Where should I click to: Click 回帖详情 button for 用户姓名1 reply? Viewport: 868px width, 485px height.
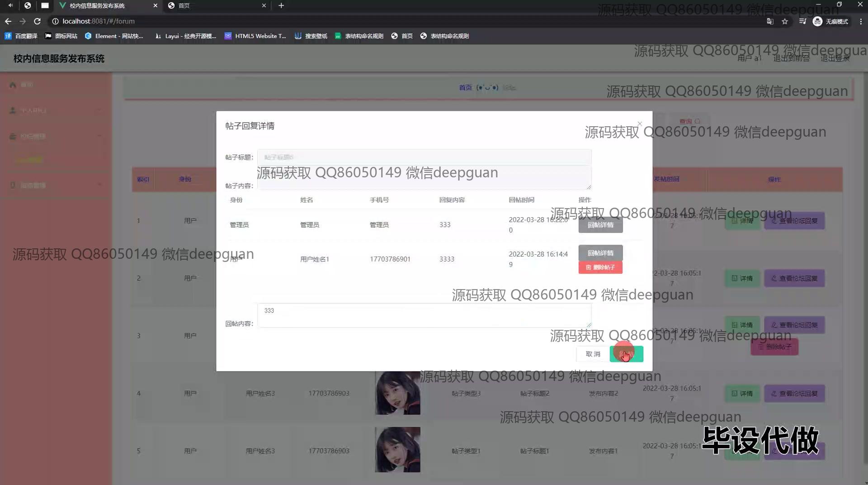click(x=600, y=253)
